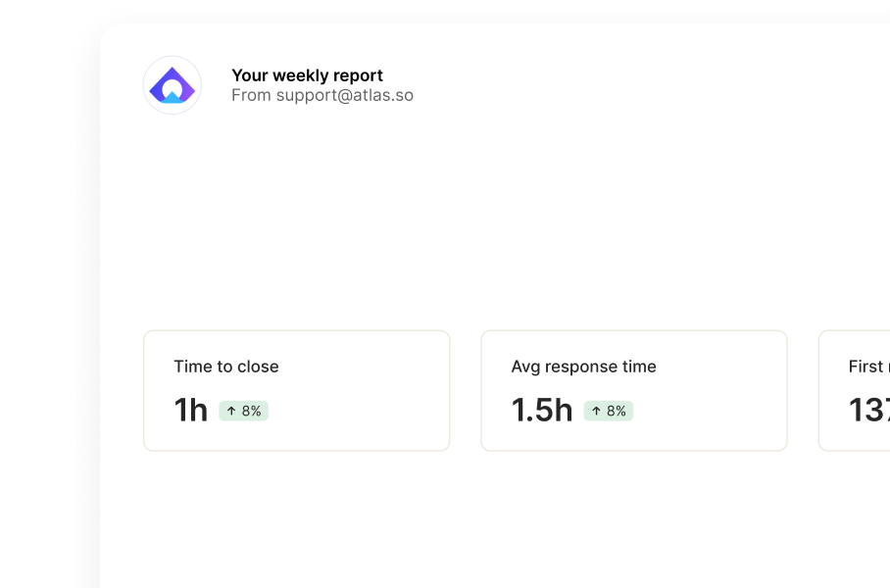The width and height of the screenshot is (890, 588).
Task: Click the up arrow in Time to close badge
Action: pos(231,411)
